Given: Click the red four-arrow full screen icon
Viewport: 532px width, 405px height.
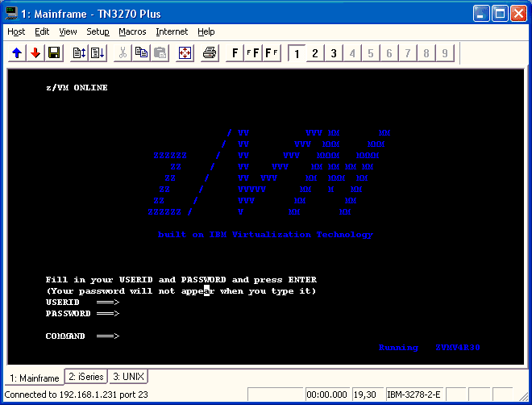Looking at the screenshot, I should click(x=185, y=53).
